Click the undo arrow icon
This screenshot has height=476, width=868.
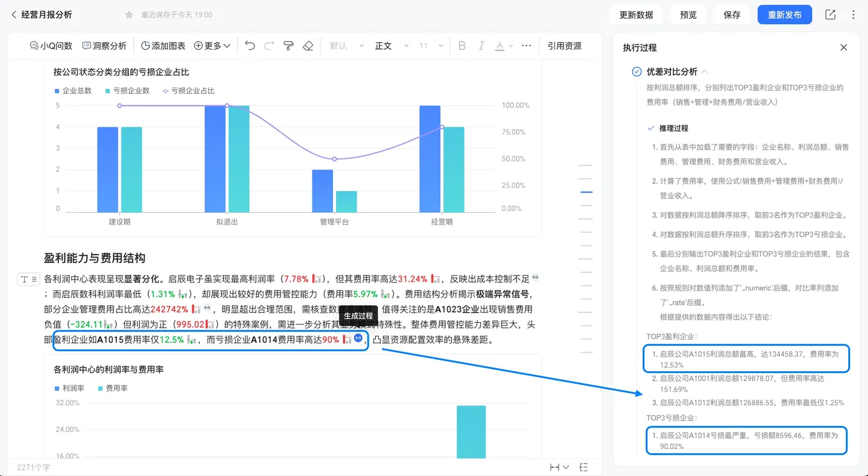click(250, 46)
